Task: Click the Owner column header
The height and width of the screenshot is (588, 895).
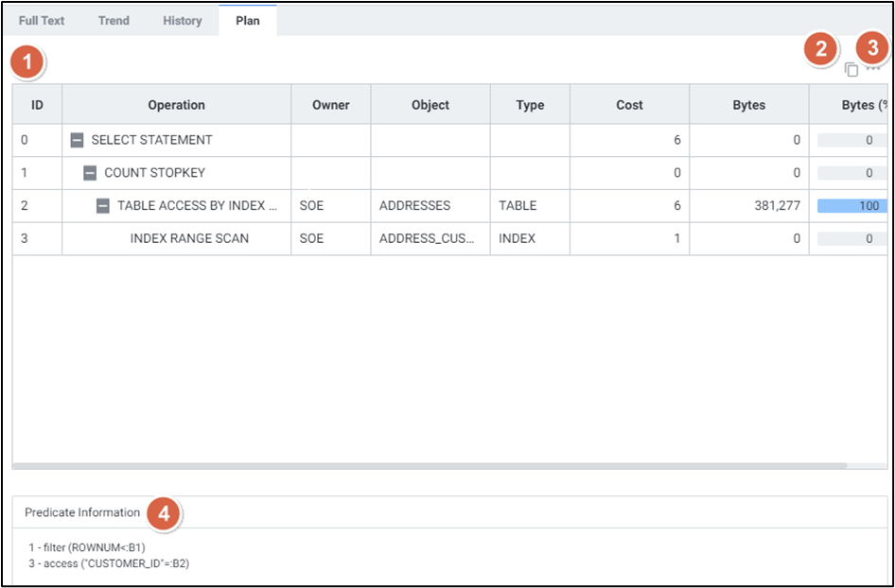Action: click(x=330, y=105)
